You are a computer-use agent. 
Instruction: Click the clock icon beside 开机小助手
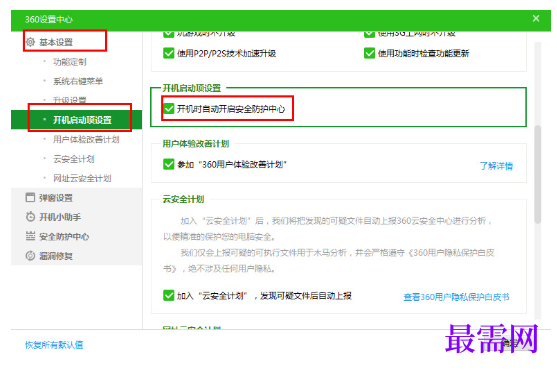pos(31,217)
